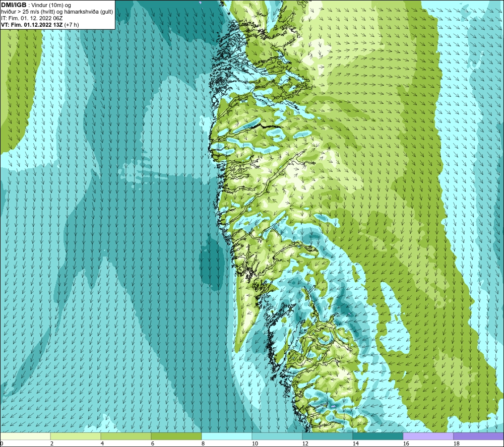The width and height of the screenshot is (504, 447).
Task: Click the 6–8 m/s olive green legend swatch
Action: 176,436
